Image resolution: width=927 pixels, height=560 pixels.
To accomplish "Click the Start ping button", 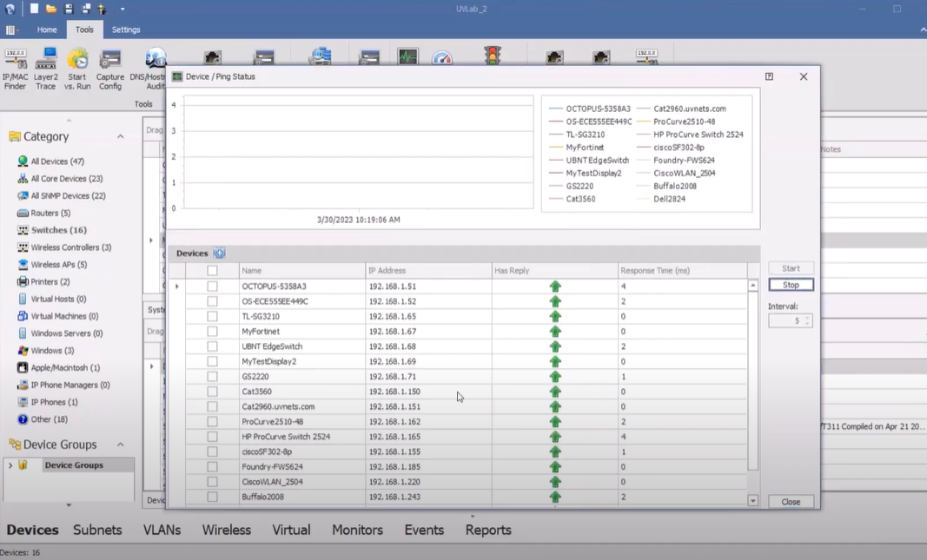I will [791, 268].
